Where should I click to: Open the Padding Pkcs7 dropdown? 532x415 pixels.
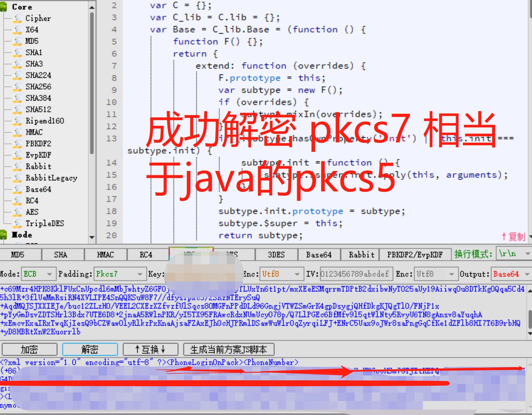click(x=120, y=274)
